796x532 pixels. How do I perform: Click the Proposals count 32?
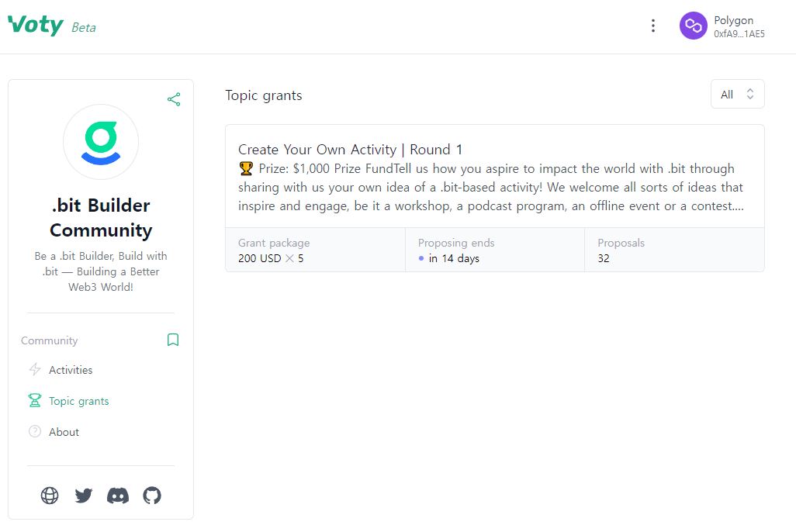click(x=604, y=258)
